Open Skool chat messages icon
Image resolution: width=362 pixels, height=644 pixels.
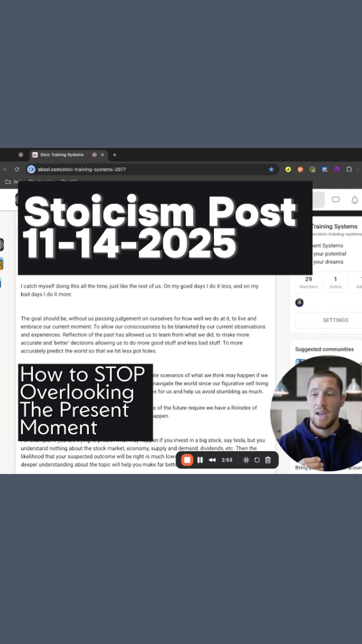point(336,200)
